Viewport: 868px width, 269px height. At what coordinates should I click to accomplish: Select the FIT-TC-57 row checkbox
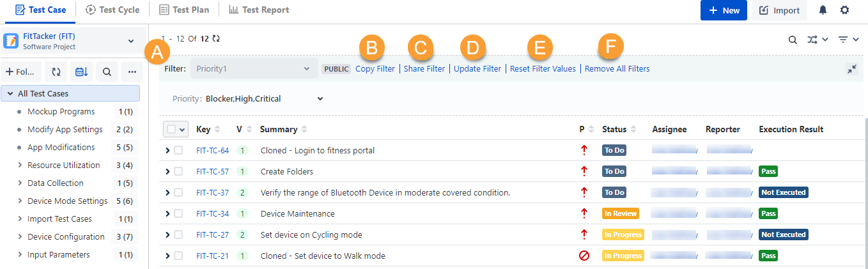point(178,171)
